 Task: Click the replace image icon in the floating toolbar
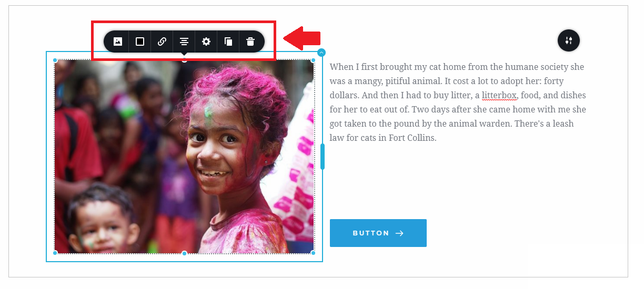[x=118, y=42]
